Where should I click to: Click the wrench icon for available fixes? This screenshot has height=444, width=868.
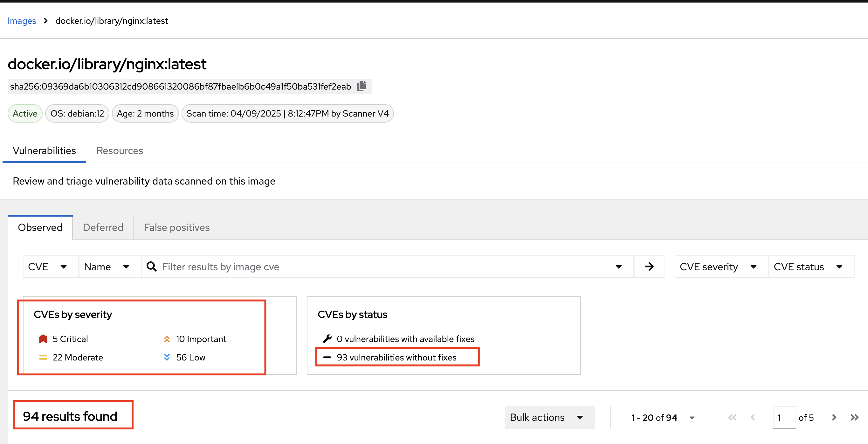pos(327,339)
